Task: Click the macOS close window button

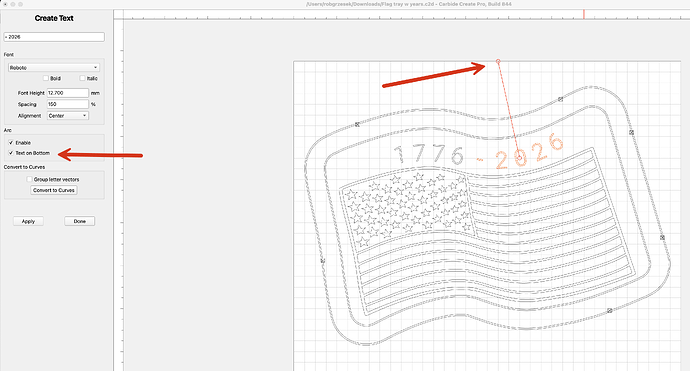Action: [4, 4]
